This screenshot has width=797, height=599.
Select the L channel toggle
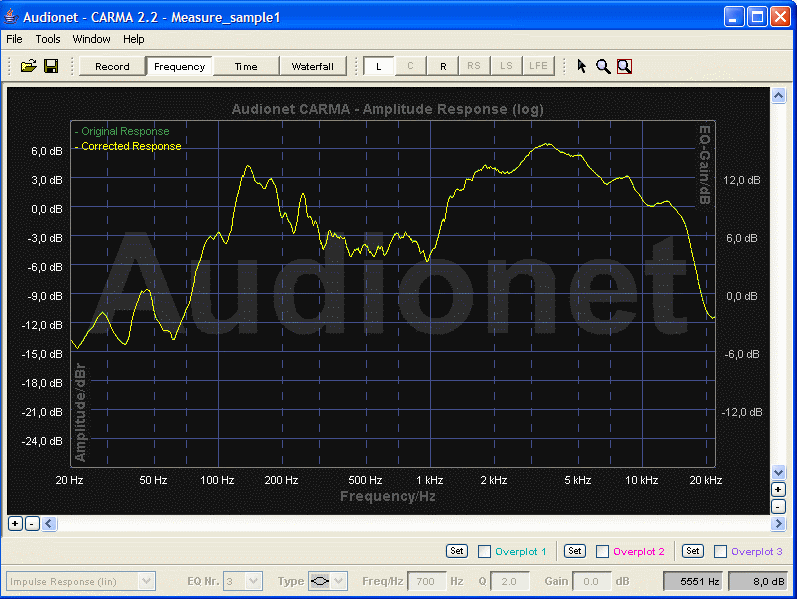379,66
